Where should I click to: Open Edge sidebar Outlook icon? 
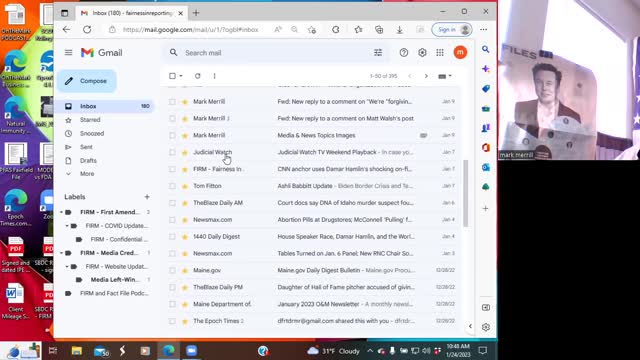tap(485, 167)
